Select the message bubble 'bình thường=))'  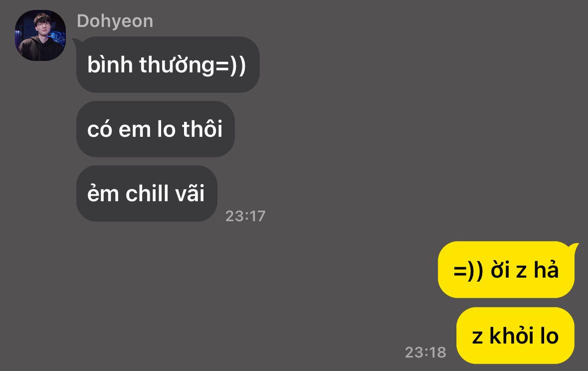(x=168, y=64)
